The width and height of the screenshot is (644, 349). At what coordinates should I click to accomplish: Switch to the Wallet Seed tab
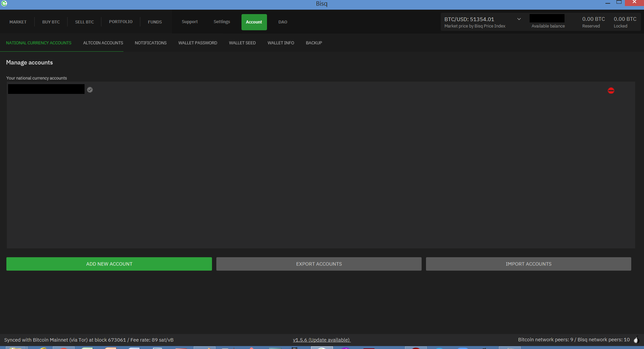[242, 43]
